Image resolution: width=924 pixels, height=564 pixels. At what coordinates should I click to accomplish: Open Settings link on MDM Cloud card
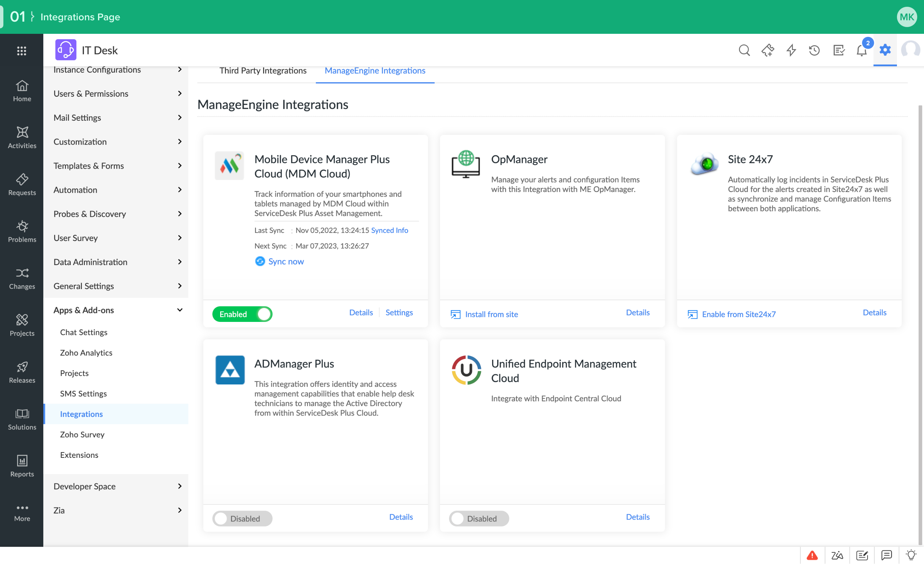pos(399,312)
